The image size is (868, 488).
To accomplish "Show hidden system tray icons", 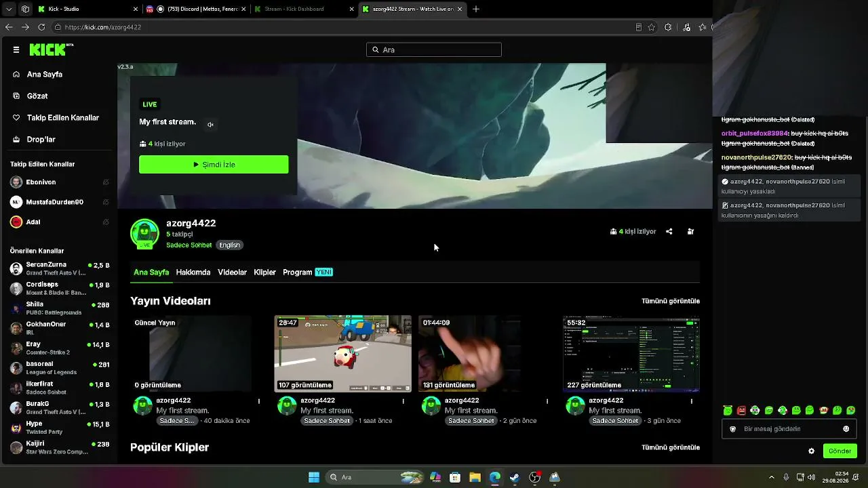I will tap(772, 477).
